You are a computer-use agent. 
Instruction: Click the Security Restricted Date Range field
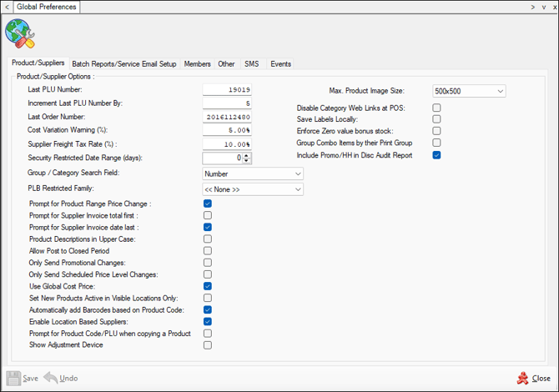point(223,158)
